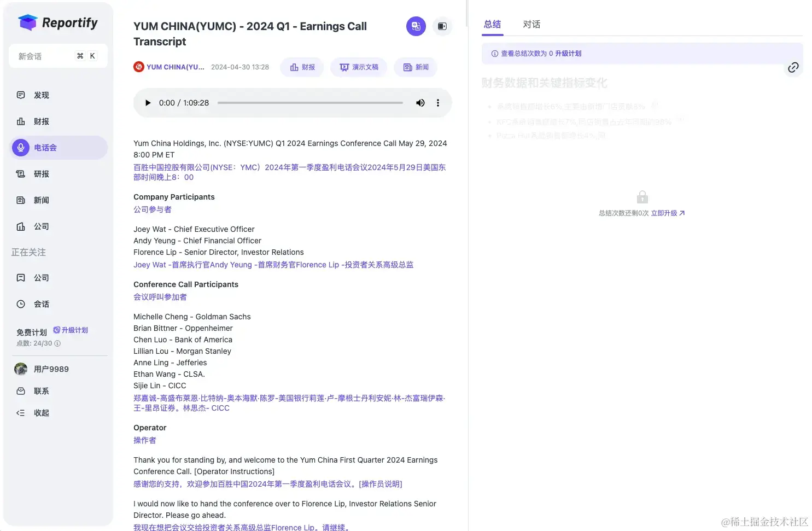Click the 公司参与者 translation text

(153, 209)
